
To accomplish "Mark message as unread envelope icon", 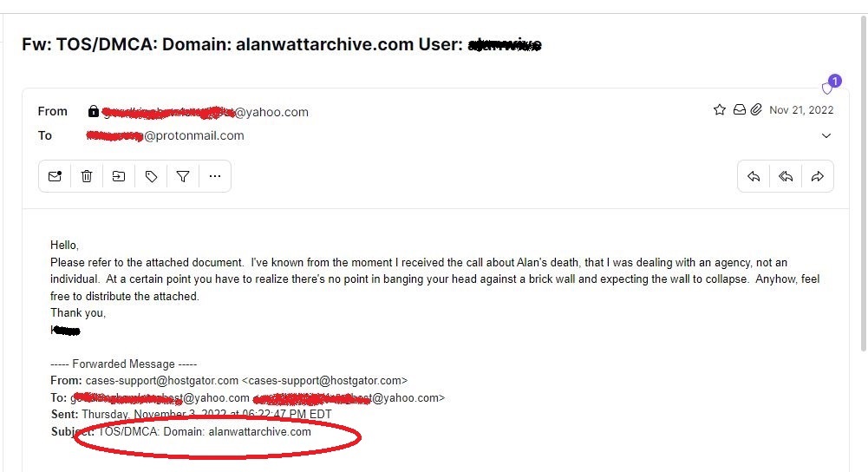I will coord(55,176).
